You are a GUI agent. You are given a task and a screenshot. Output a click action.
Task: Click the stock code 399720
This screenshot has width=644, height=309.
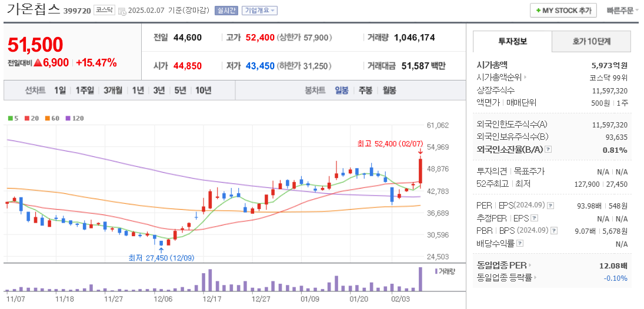77,11
